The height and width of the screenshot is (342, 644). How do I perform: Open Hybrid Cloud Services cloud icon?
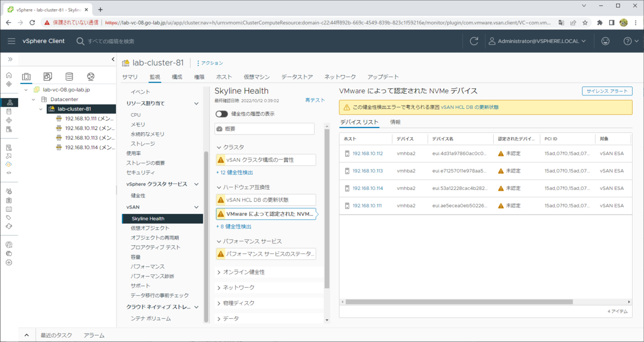(9, 164)
